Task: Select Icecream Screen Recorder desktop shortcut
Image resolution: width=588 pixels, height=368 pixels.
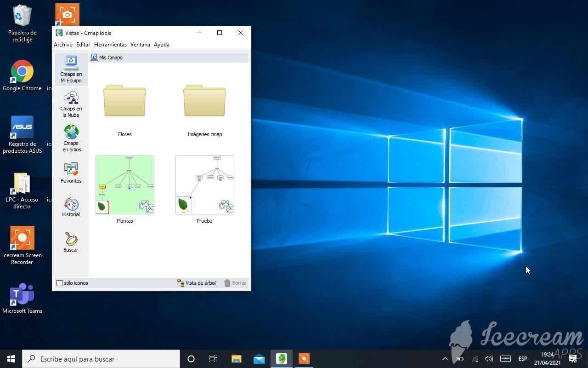Action: [22, 246]
